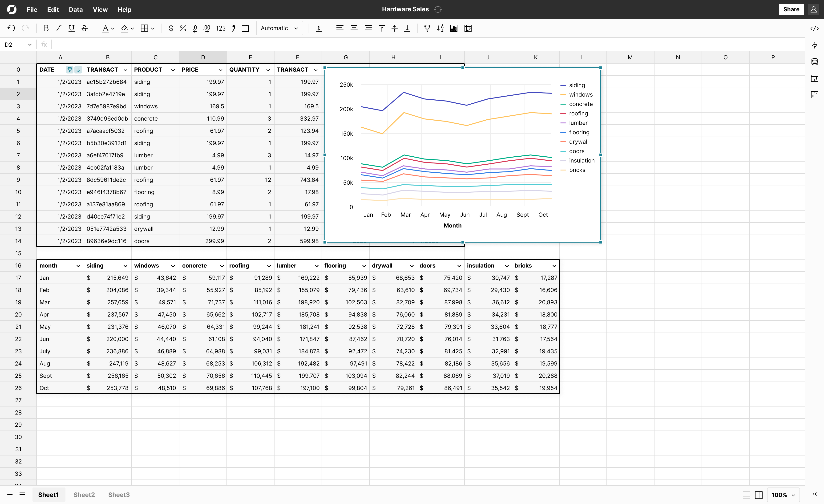This screenshot has height=504, width=824.
Task: Click the Share button
Action: pos(791,9)
